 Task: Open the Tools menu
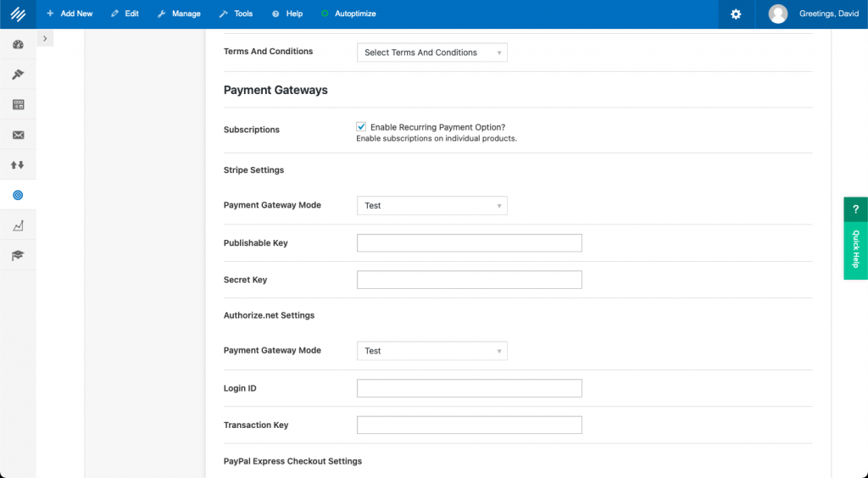pyautogui.click(x=236, y=14)
